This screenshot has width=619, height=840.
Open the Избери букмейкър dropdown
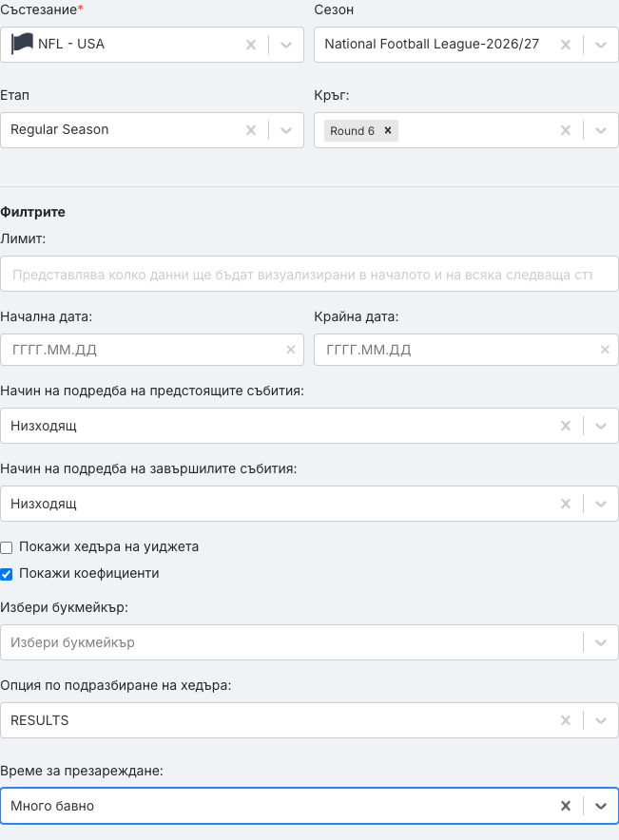tap(601, 642)
